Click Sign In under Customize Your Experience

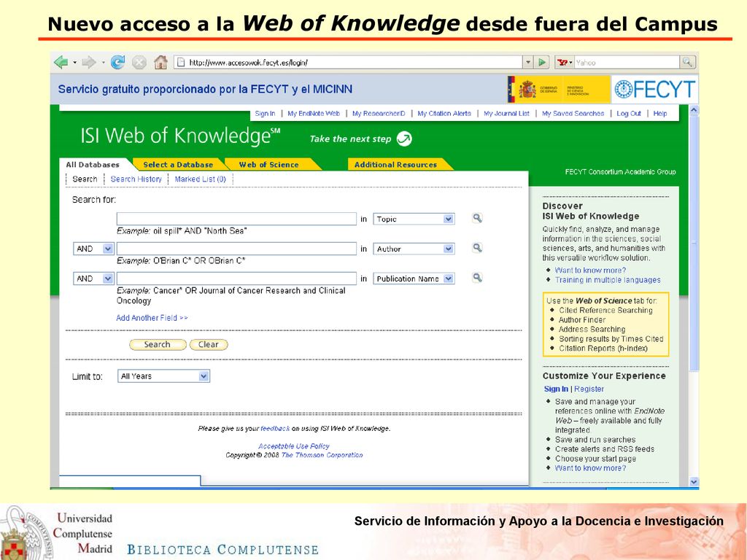(x=556, y=389)
